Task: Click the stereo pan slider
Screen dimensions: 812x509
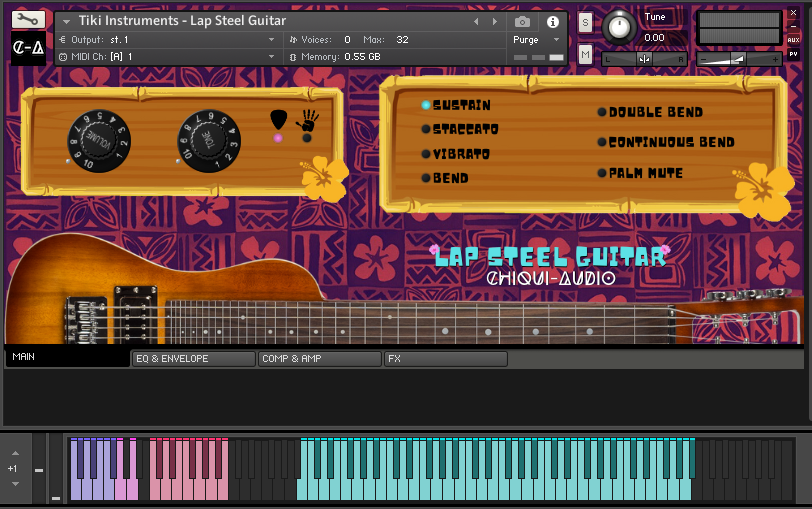Action: click(644, 59)
